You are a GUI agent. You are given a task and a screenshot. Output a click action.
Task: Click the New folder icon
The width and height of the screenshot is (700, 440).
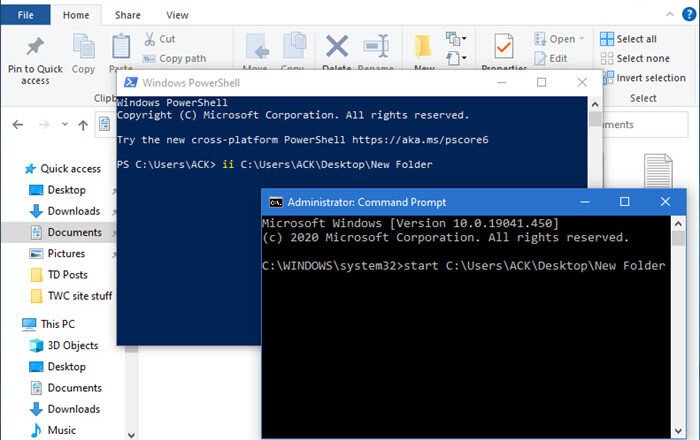[x=423, y=47]
